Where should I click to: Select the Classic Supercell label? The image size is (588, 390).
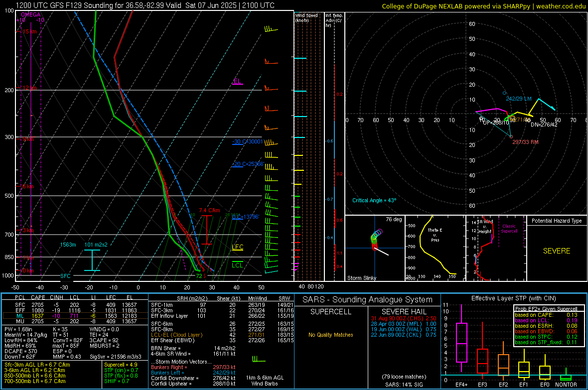509,229
